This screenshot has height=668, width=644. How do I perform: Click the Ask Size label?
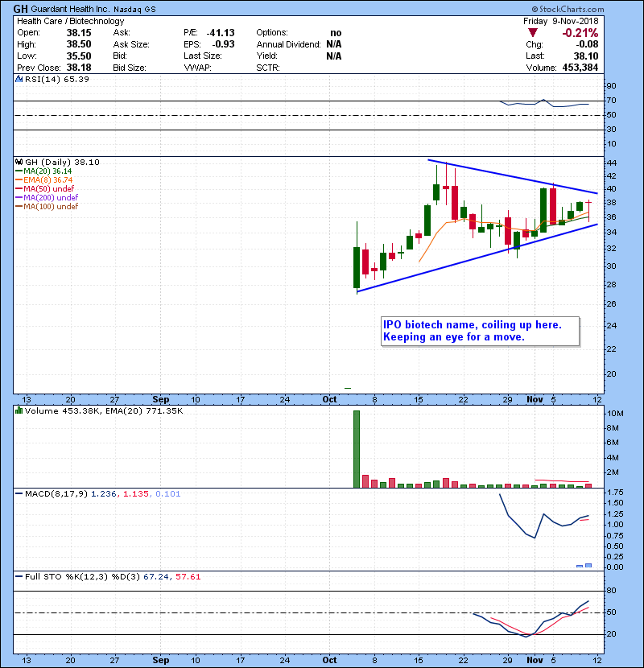(131, 44)
